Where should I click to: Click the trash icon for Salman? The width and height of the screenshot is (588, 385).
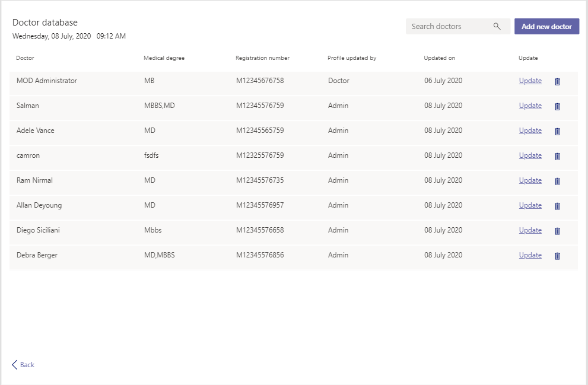(557, 106)
